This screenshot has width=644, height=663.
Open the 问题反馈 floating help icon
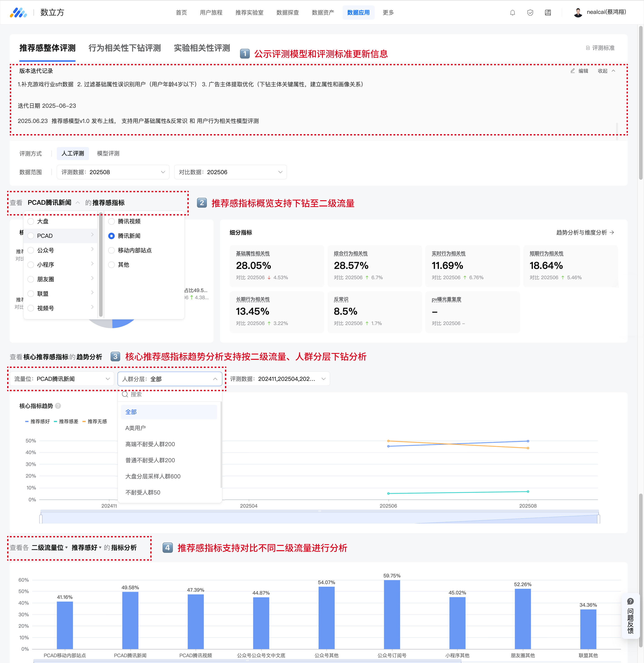pos(630,601)
